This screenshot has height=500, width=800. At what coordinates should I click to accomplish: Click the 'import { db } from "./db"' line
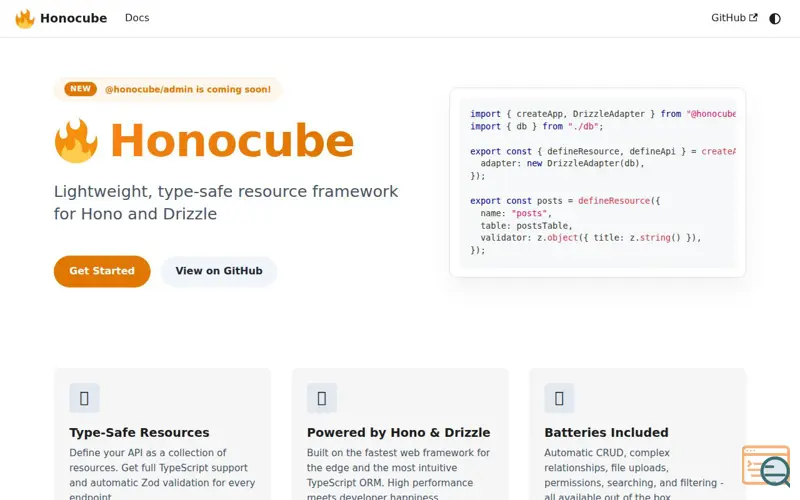pyautogui.click(x=536, y=127)
